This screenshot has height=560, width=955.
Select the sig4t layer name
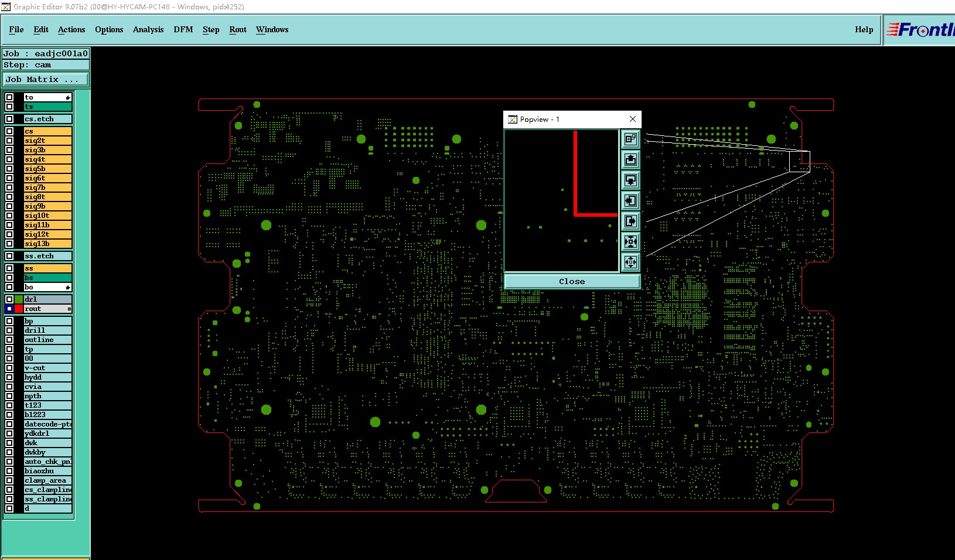[x=48, y=159]
